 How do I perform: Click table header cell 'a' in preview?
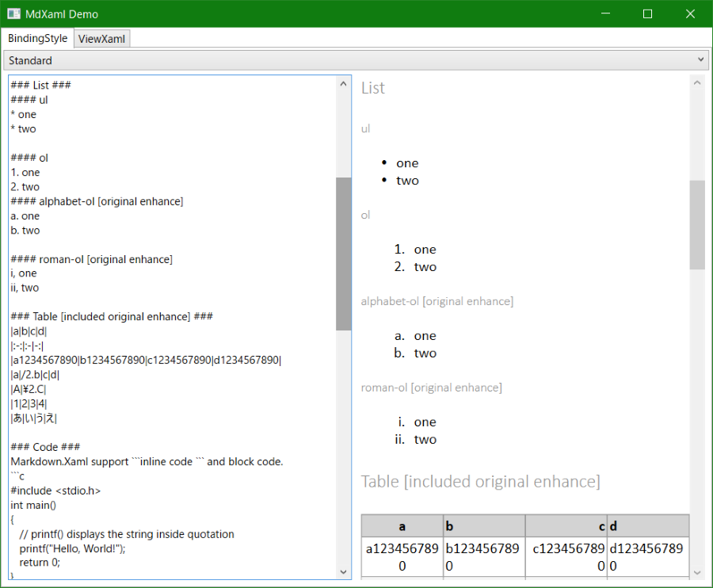(x=402, y=526)
